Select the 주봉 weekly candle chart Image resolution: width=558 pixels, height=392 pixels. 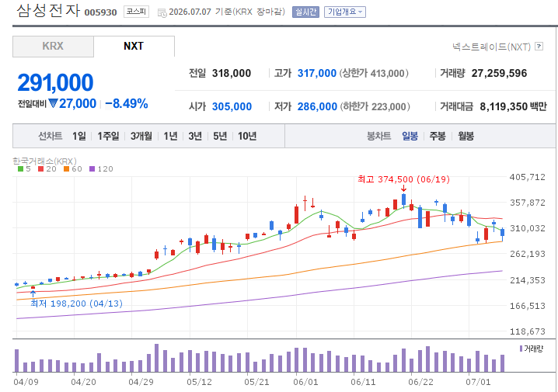[x=438, y=136]
